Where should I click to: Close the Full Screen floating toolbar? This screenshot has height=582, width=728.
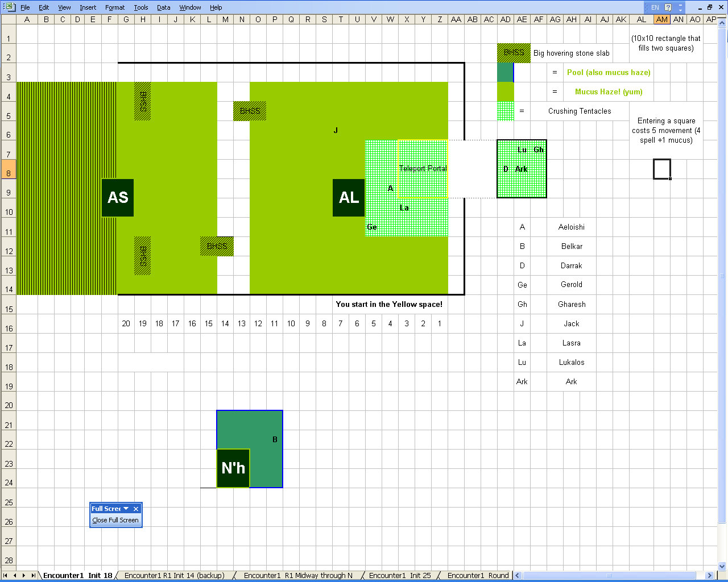coord(136,509)
